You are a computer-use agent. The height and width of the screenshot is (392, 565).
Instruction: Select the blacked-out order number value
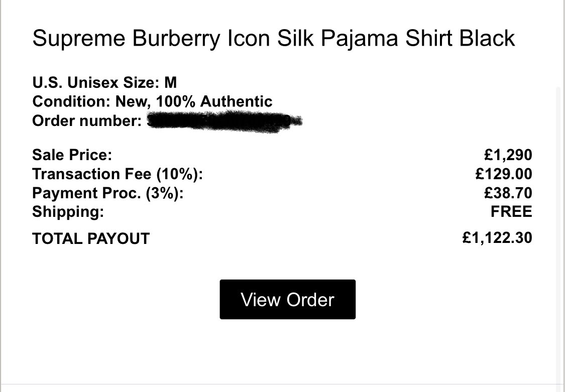click(x=224, y=121)
